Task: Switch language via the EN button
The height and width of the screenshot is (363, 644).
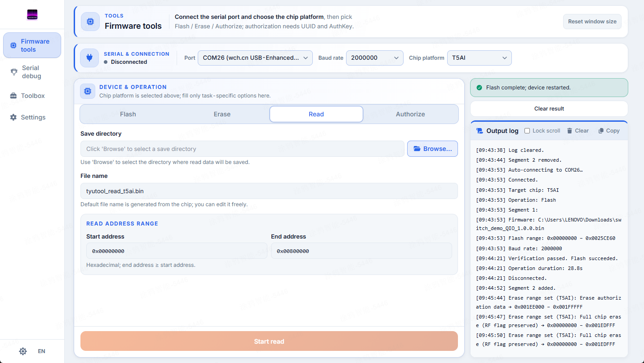Action: point(41,351)
